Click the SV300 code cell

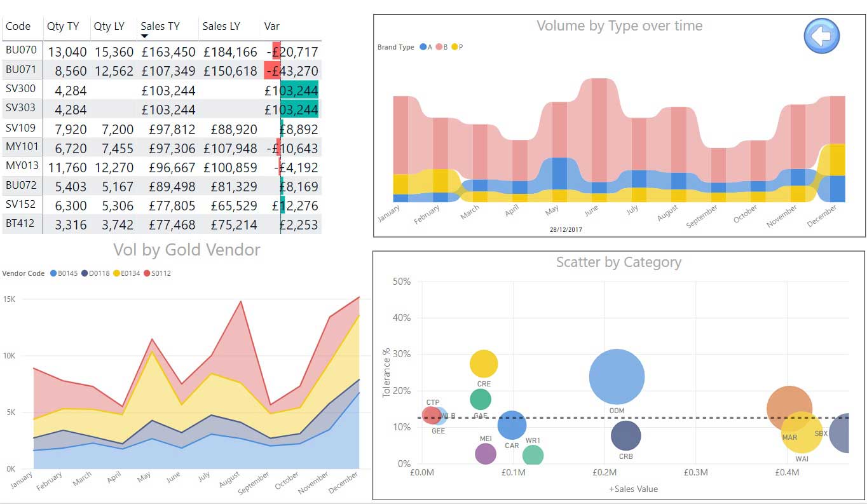tap(21, 89)
